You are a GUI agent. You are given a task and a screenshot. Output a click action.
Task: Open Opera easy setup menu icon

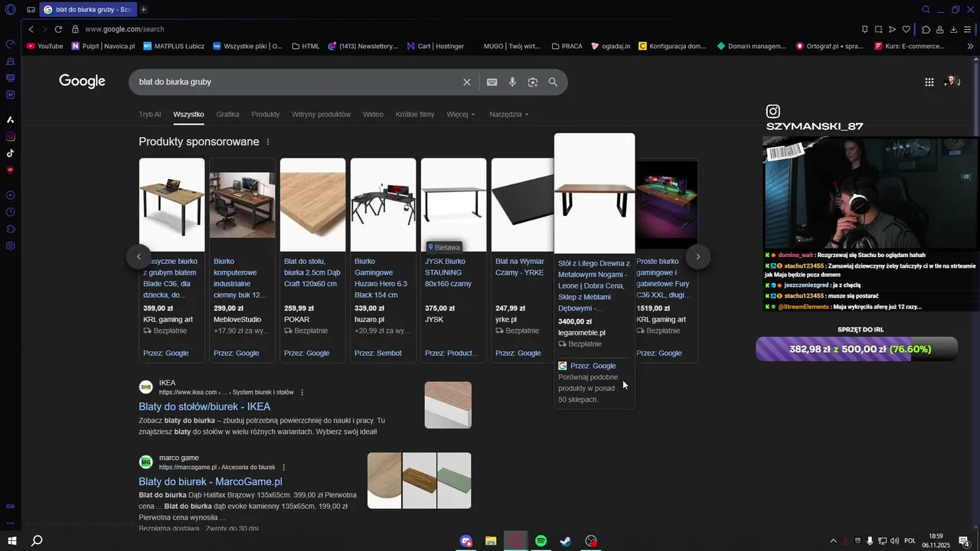[x=969, y=29]
